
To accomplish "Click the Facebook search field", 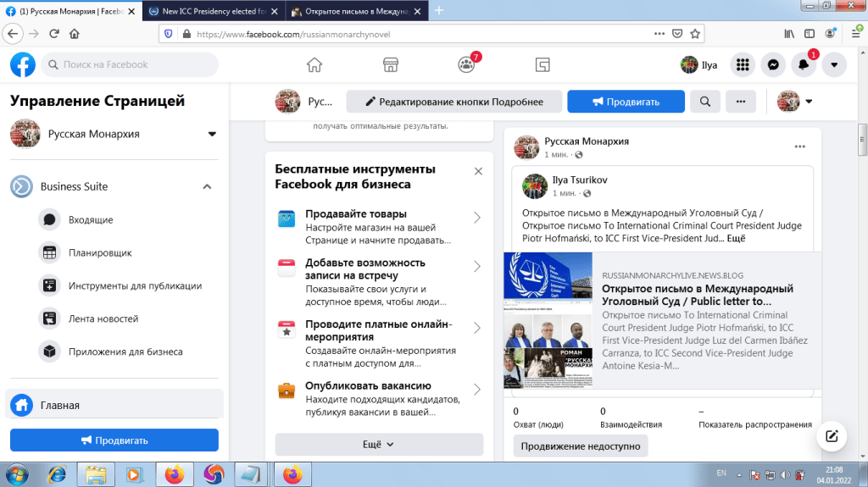I will tap(130, 64).
